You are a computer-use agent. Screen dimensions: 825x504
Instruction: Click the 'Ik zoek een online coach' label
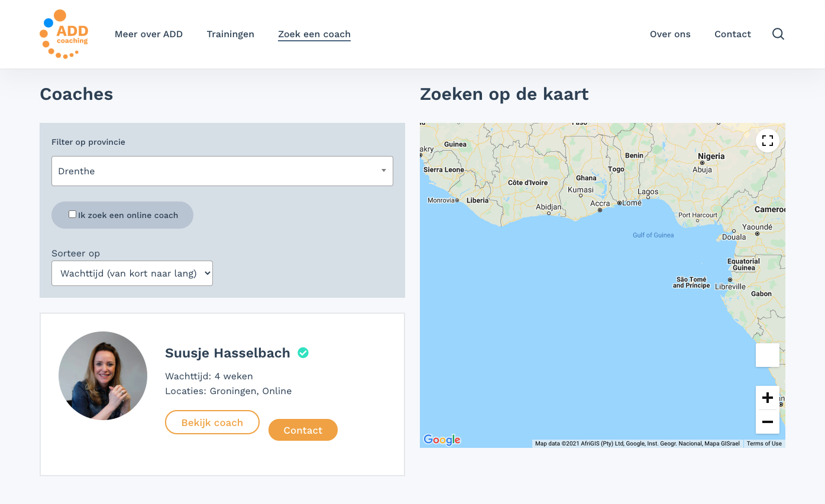click(128, 216)
